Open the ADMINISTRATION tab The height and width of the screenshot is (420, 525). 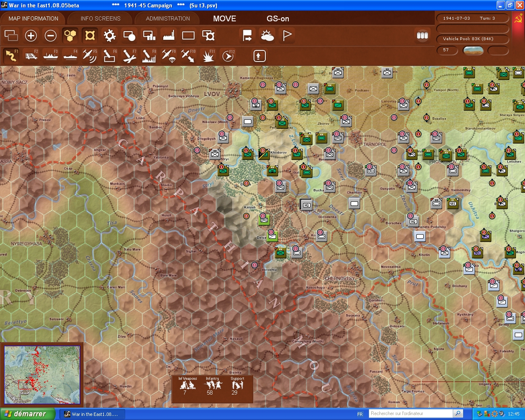coord(168,18)
